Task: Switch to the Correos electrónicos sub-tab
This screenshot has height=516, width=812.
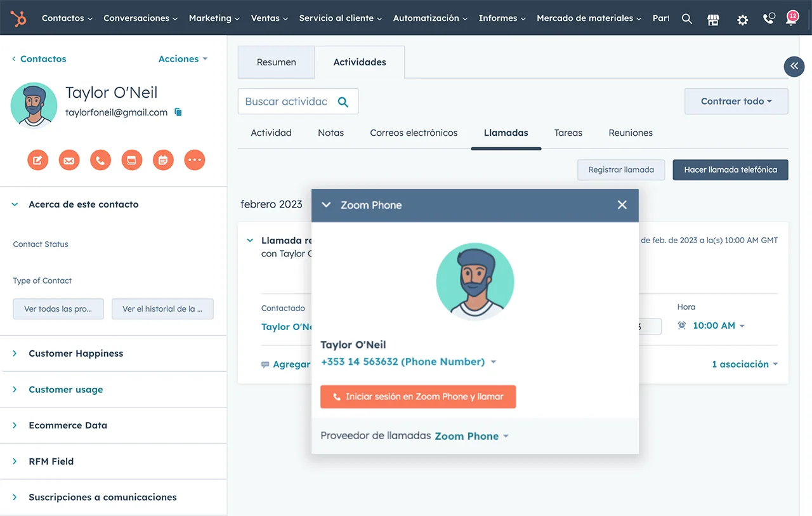Action: pos(414,133)
